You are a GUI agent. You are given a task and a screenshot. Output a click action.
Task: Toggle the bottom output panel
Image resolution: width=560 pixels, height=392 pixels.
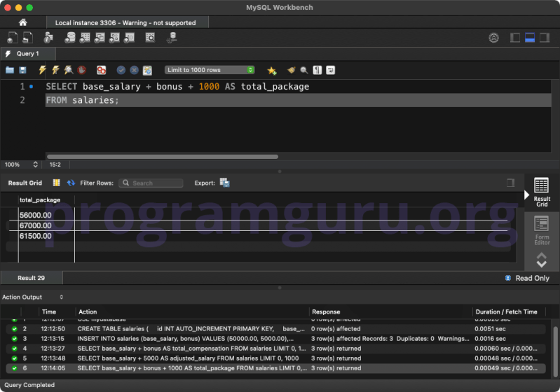pos(530,38)
